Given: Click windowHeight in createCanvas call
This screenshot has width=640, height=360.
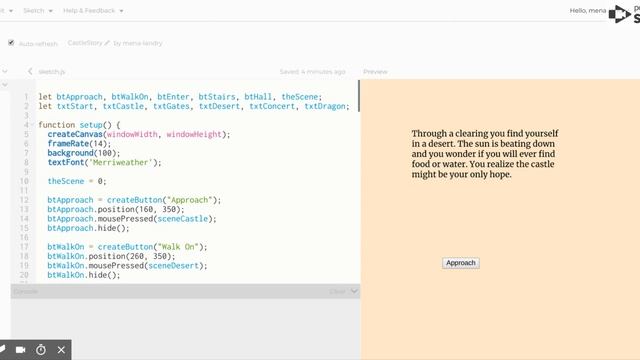Looking at the screenshot, I should [x=194, y=134].
